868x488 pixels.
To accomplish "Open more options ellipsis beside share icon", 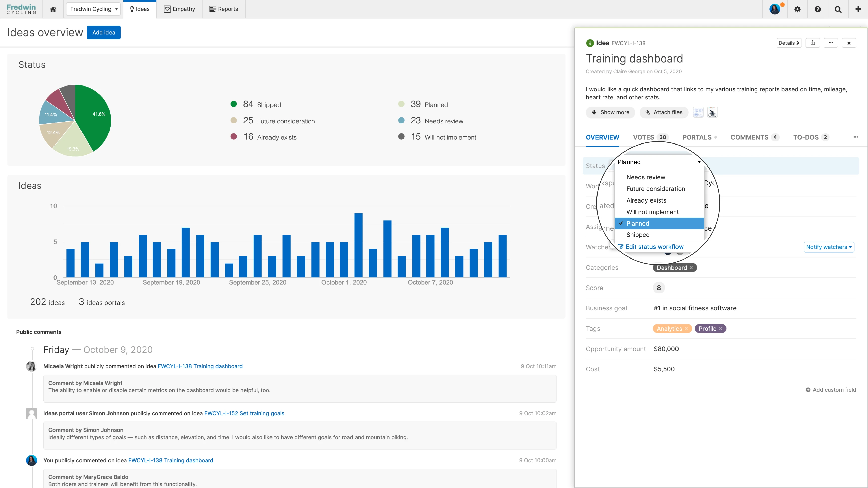I will click(x=831, y=43).
